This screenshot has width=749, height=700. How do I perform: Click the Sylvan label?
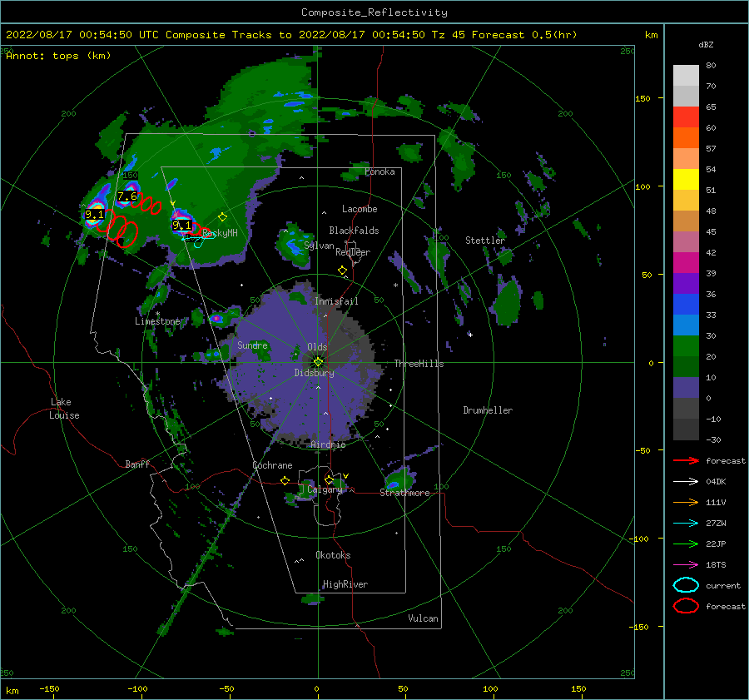319,246
